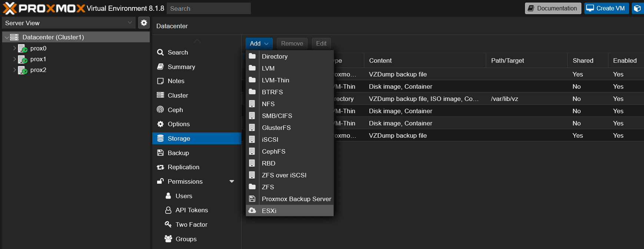Click the Edit button
644x249 pixels.
click(x=321, y=43)
